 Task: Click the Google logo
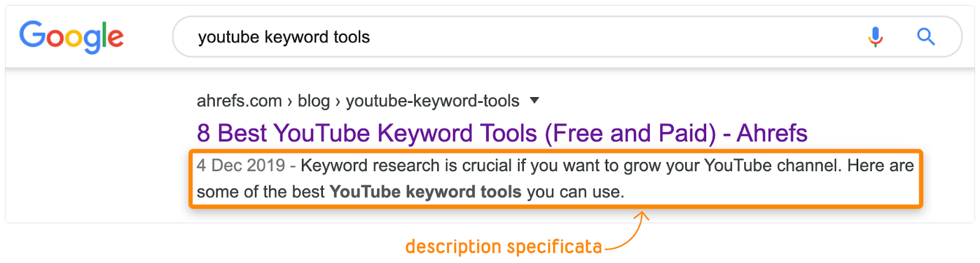(71, 36)
